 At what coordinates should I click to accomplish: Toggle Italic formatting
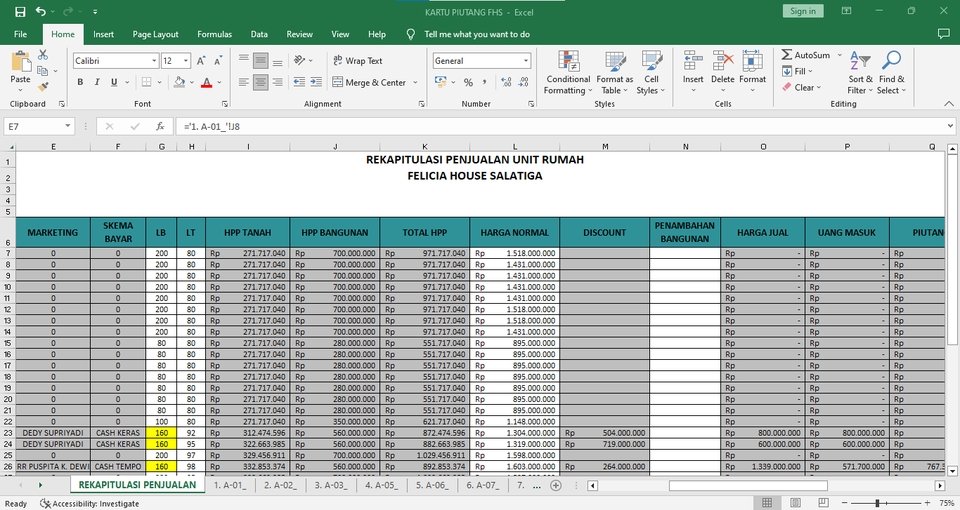98,83
